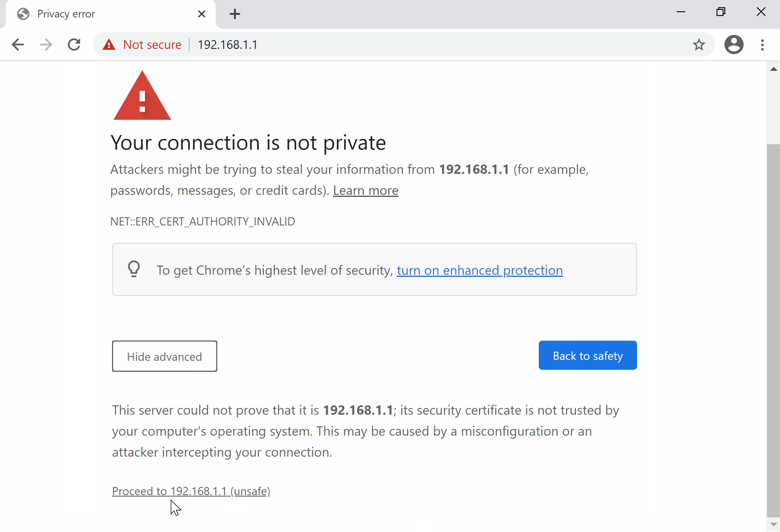Open the Learn more link

tap(366, 191)
